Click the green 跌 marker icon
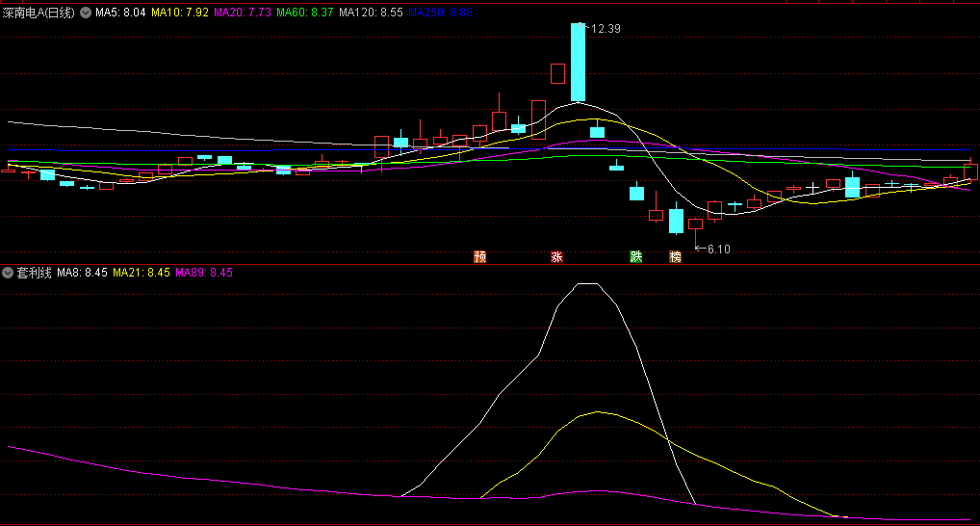Image resolution: width=980 pixels, height=526 pixels. (635, 256)
